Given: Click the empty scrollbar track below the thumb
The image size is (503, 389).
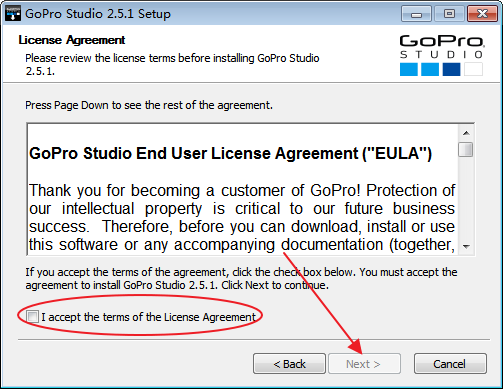Looking at the screenshot, I should pos(466,198).
